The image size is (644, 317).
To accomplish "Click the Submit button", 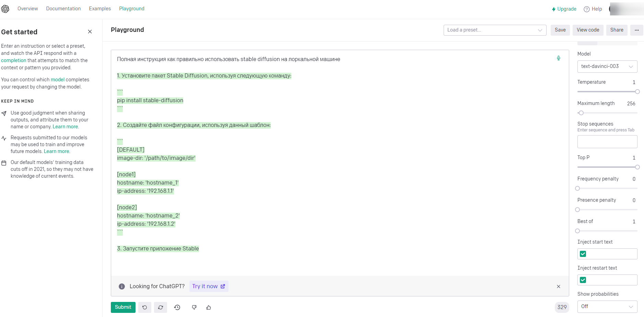I will pyautogui.click(x=123, y=307).
